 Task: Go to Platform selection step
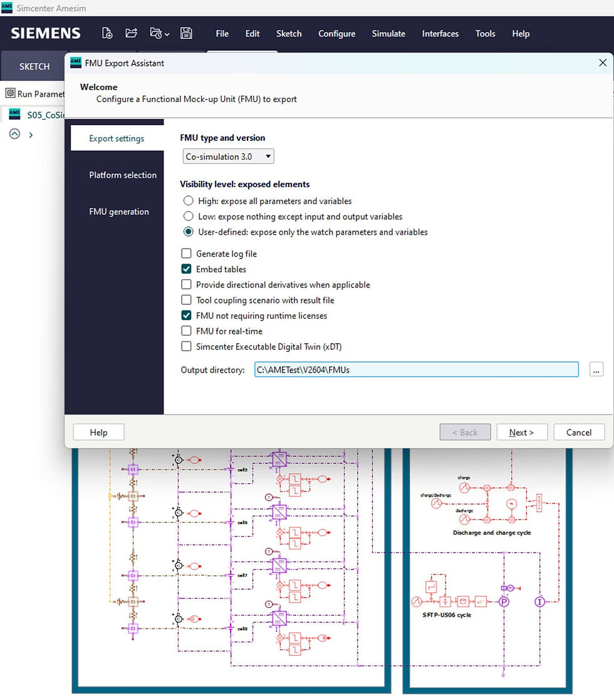pyautogui.click(x=123, y=175)
